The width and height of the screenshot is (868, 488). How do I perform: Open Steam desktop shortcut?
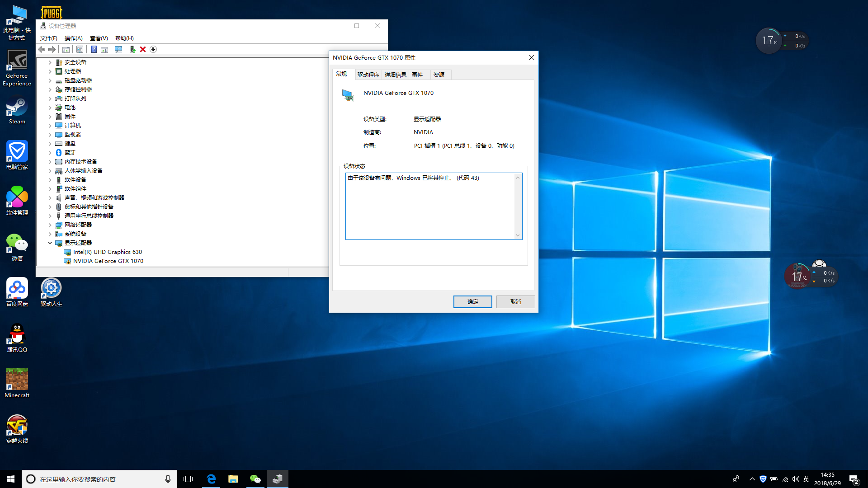tap(17, 111)
